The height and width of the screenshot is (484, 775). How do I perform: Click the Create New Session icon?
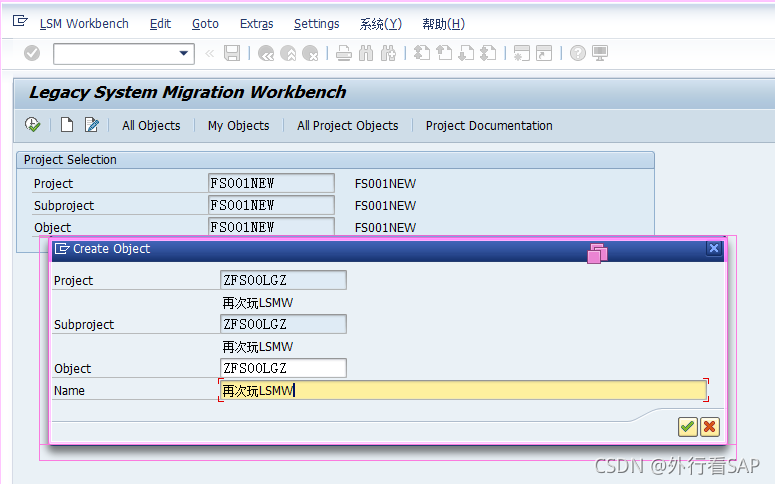(521, 53)
